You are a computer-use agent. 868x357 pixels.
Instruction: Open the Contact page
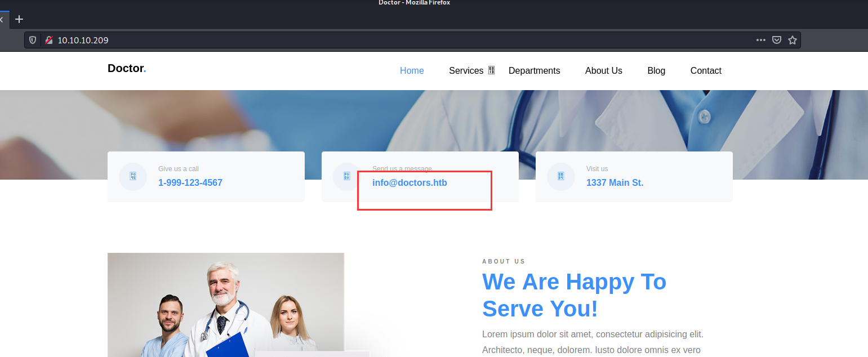(x=706, y=70)
